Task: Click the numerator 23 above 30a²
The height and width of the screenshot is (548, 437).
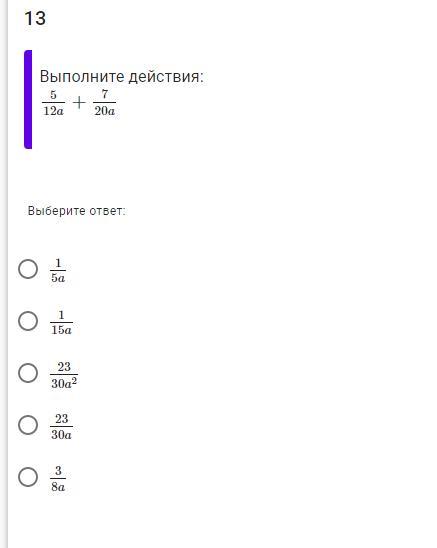Action: (x=64, y=367)
